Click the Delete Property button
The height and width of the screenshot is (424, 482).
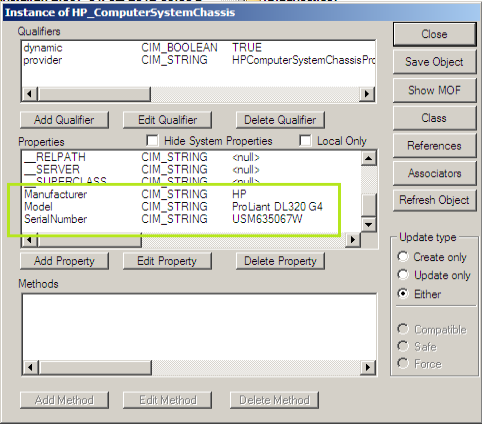click(x=280, y=261)
